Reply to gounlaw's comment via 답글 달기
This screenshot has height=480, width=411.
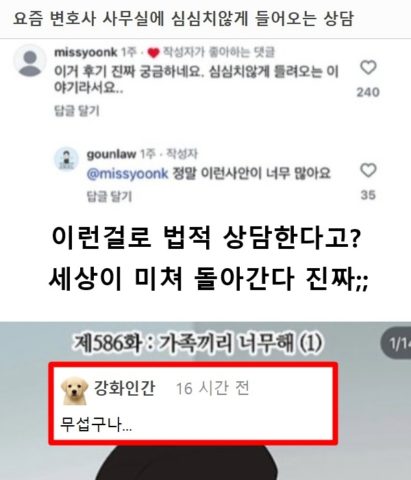pyautogui.click(x=110, y=196)
